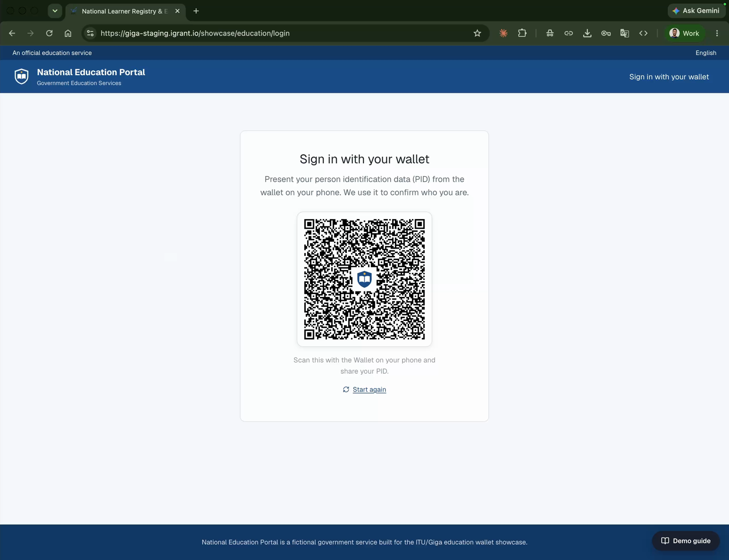This screenshot has width=729, height=560.
Task: Open a new browser tab
Action: (x=196, y=11)
